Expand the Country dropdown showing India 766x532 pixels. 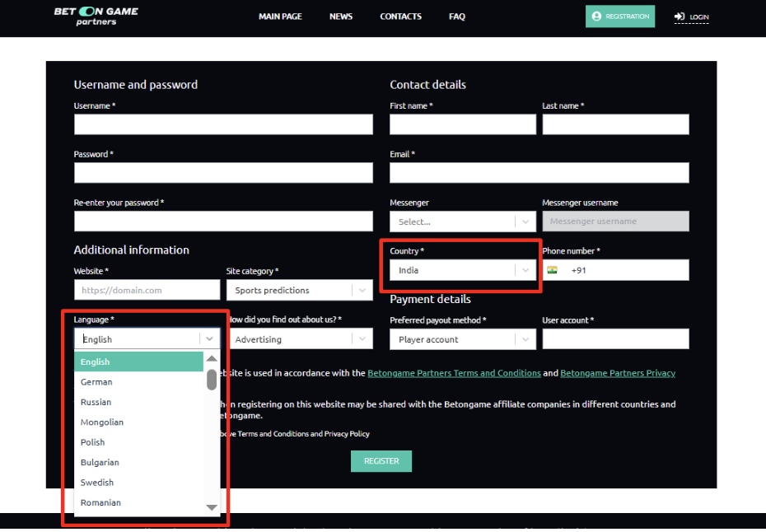[462, 270]
